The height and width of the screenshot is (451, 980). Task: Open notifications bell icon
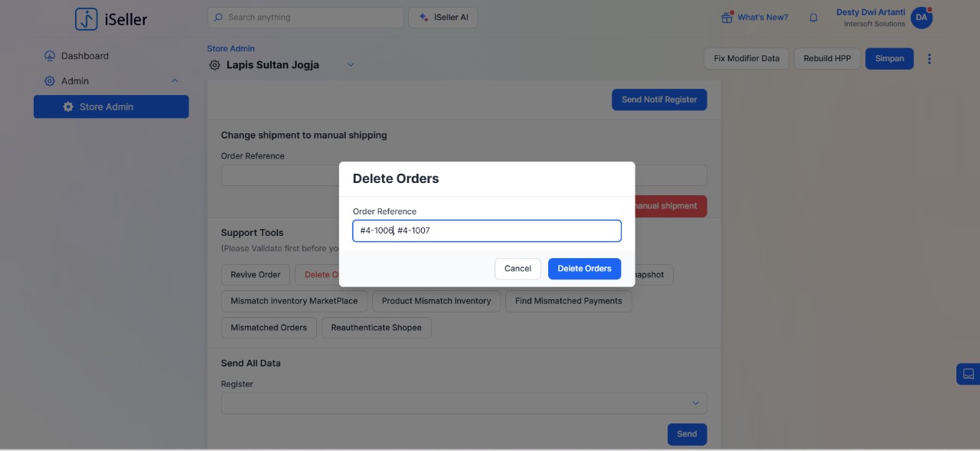813,18
